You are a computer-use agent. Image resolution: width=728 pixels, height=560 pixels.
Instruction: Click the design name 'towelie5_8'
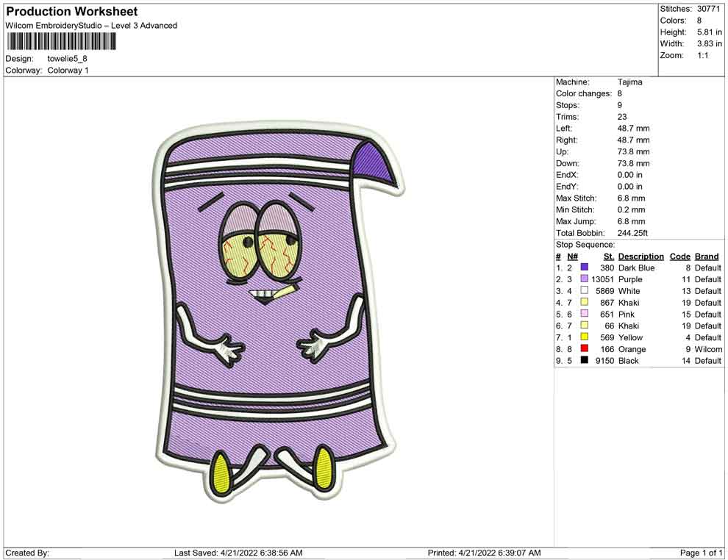(68, 59)
